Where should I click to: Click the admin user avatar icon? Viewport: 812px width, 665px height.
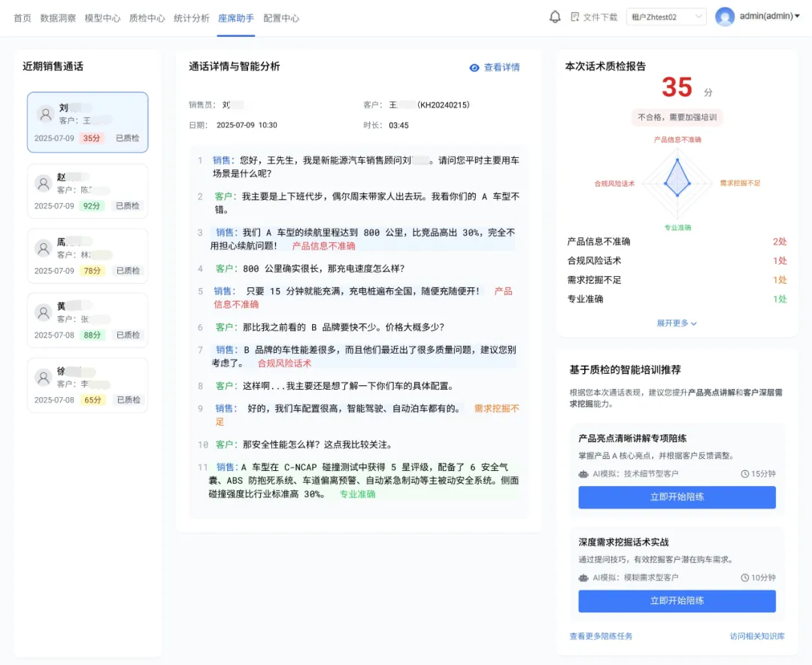pyautogui.click(x=725, y=17)
